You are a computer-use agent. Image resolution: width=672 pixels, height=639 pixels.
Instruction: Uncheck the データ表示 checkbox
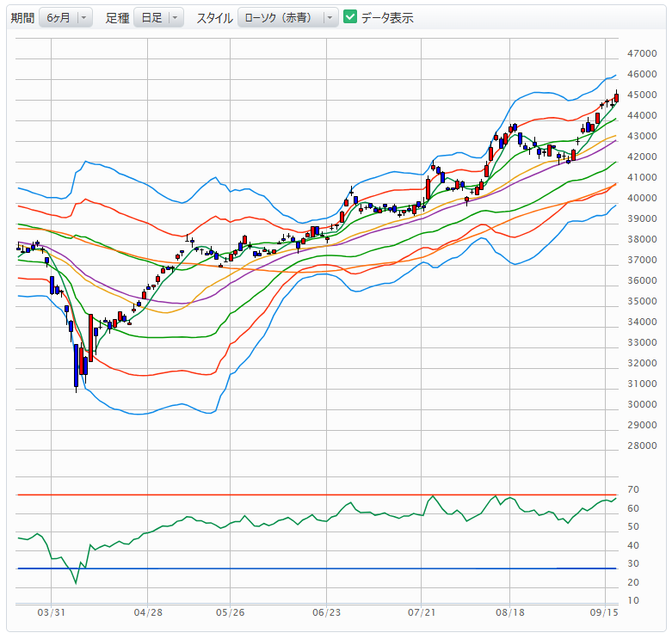tap(350, 17)
